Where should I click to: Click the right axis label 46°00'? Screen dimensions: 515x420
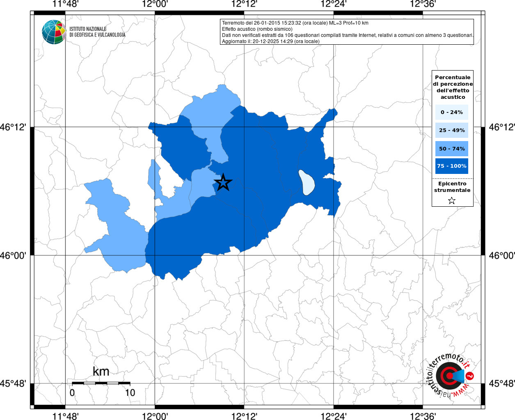(501, 256)
